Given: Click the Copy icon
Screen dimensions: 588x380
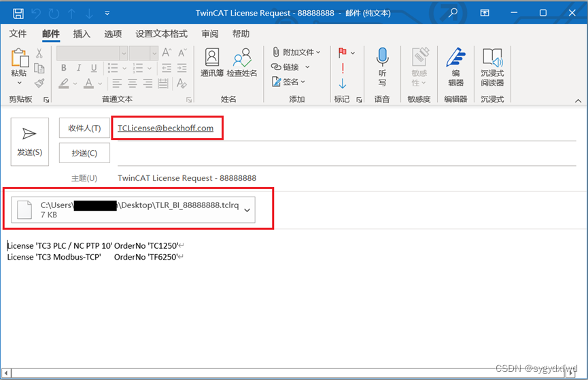Looking at the screenshot, I should (x=39, y=68).
